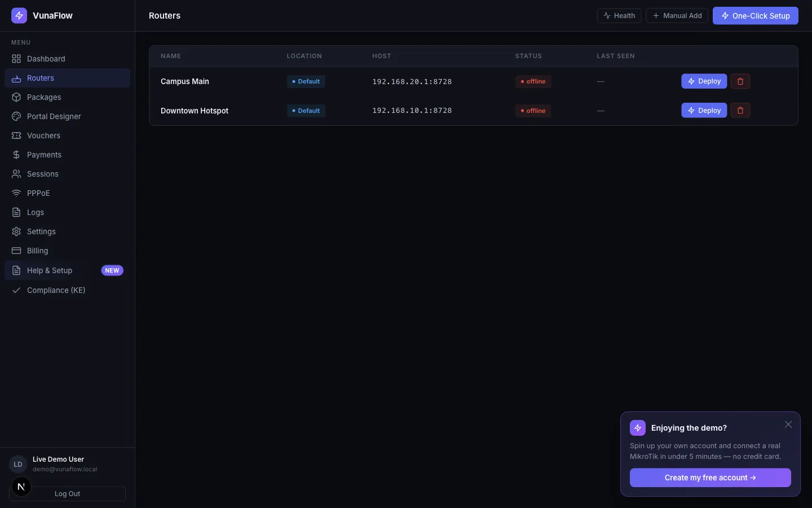Click the Vouchers ticket icon
Image resolution: width=812 pixels, height=508 pixels.
coord(16,135)
